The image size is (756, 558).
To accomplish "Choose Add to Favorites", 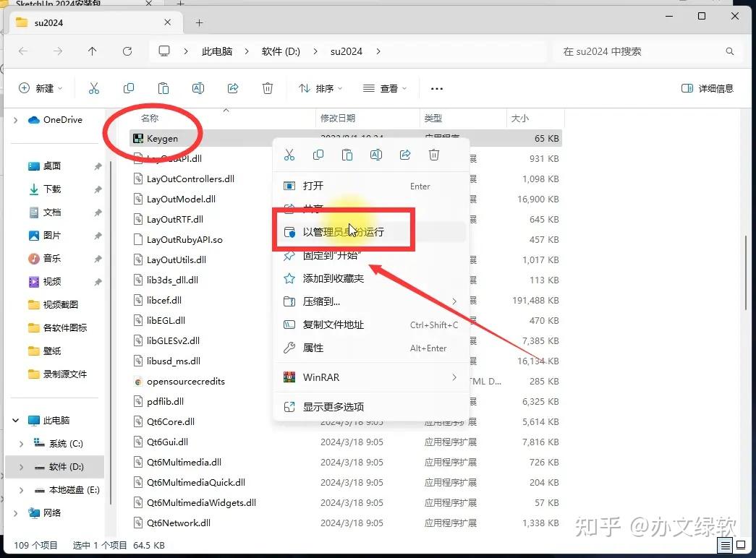I will 371,278.
